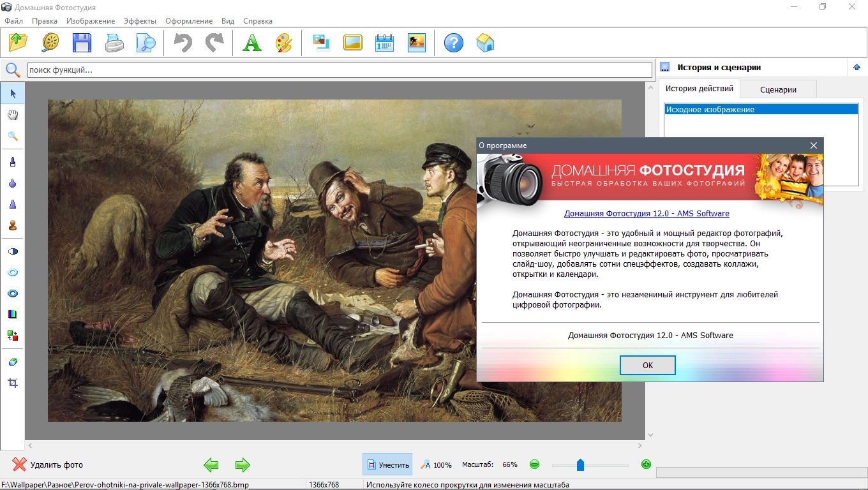Switch to the Сценарии tab

pyautogui.click(x=779, y=89)
